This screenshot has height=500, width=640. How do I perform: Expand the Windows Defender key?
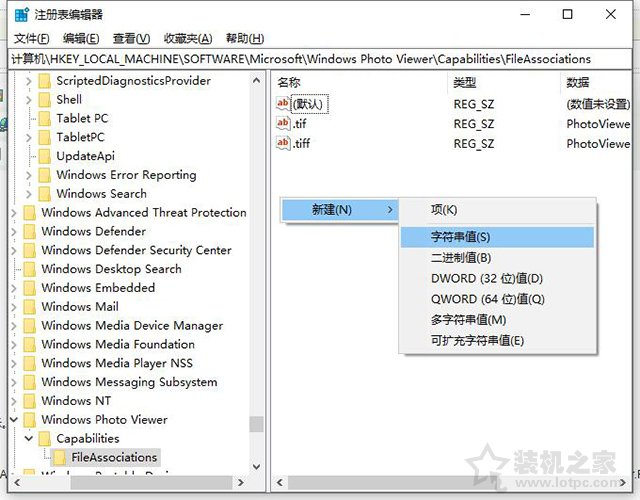click(x=14, y=231)
